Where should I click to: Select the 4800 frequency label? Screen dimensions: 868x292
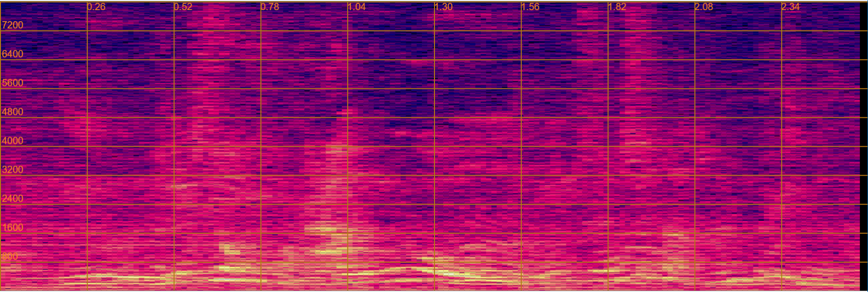13,112
